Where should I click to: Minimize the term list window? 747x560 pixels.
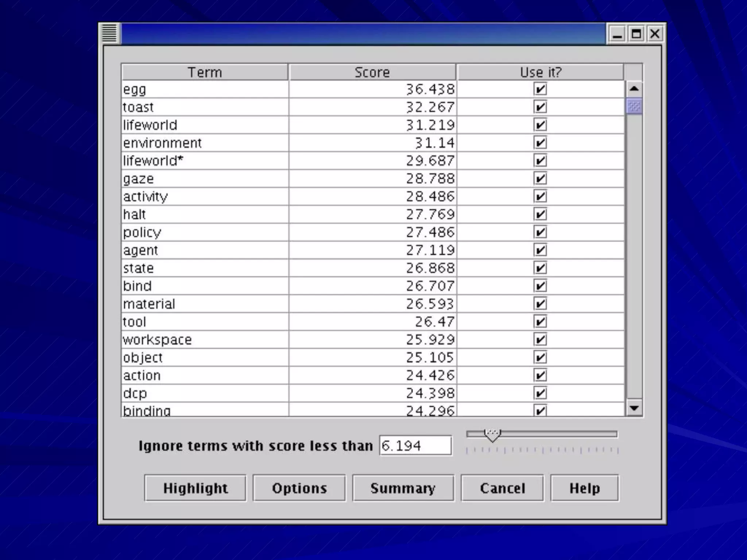tap(617, 34)
